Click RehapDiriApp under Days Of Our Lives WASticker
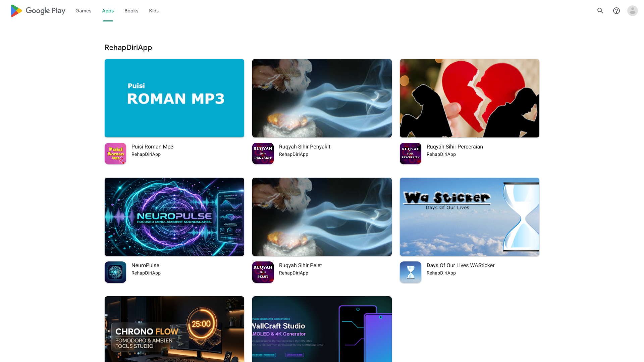Screen dimensions: 644x362 [x=441, y=273]
